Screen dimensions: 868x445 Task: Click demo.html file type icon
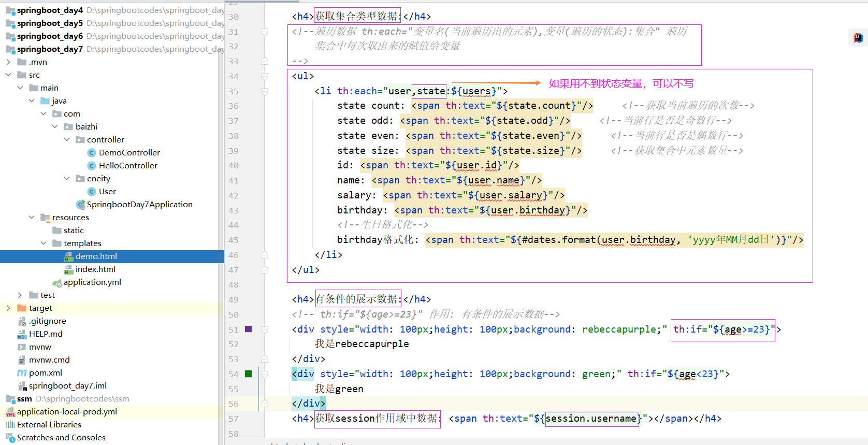(68, 256)
